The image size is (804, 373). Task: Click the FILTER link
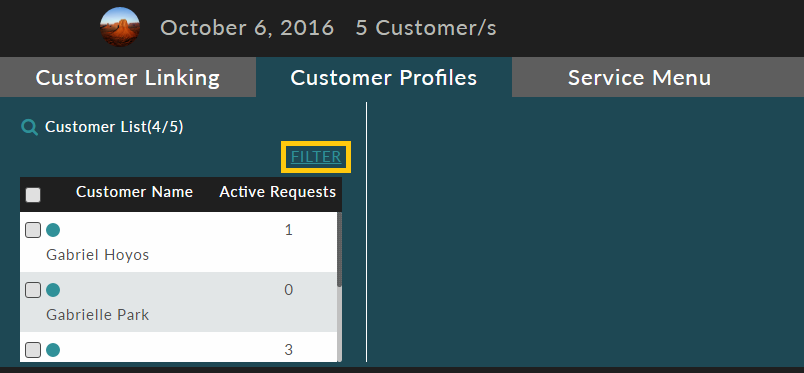(x=316, y=157)
